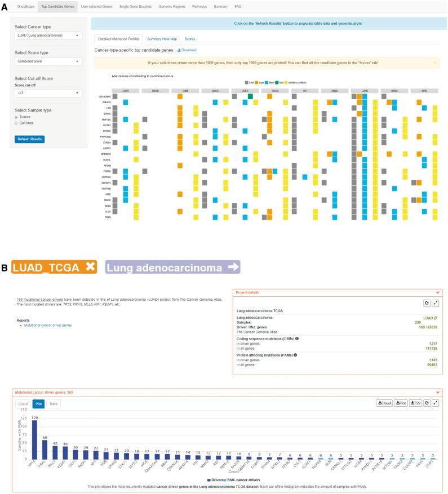Open the Select Score type dropdown

point(48,61)
